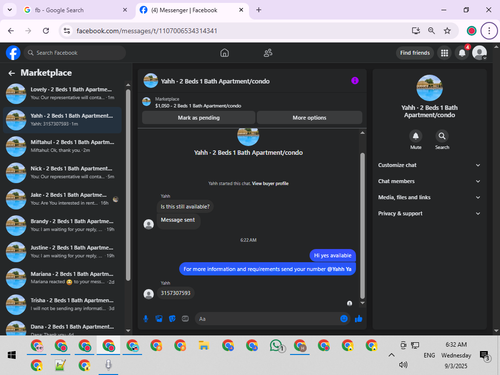
Task: Go back in Chrome browser
Action: point(11,31)
